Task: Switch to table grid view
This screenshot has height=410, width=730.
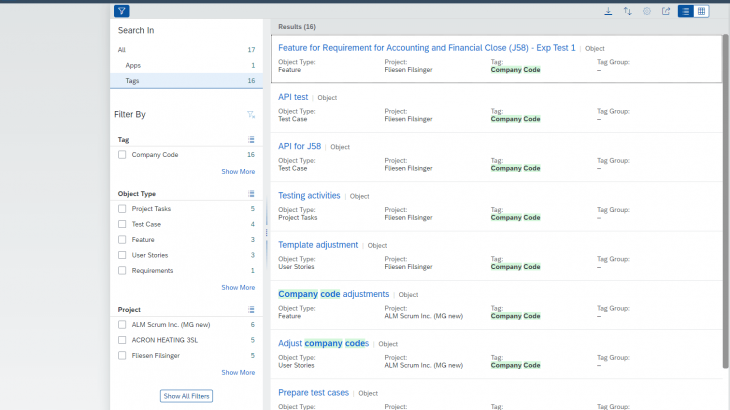Action: 702,11
